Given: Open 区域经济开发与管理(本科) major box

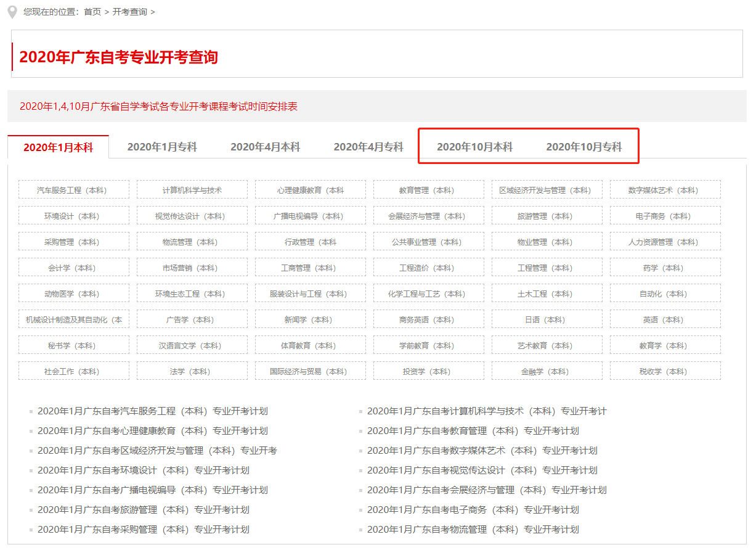Looking at the screenshot, I should (x=547, y=190).
